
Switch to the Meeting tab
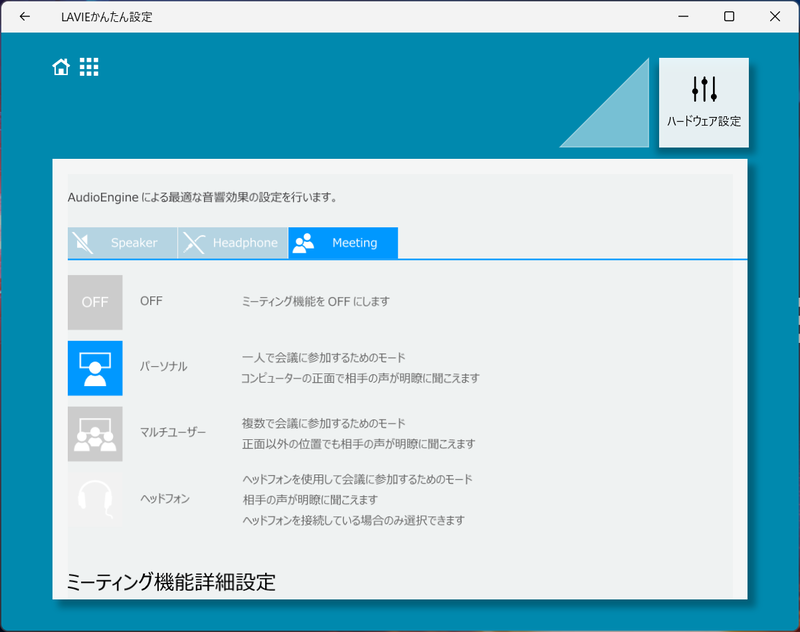pyautogui.click(x=343, y=242)
